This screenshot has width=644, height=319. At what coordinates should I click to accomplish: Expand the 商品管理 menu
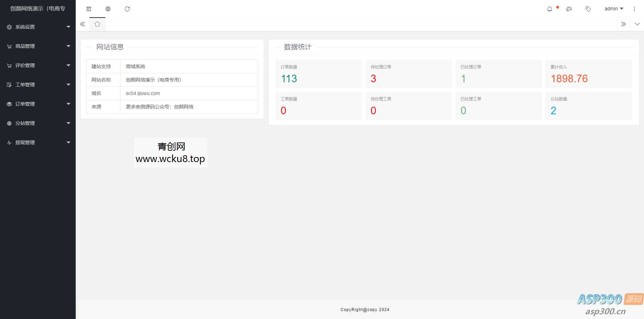tap(38, 46)
